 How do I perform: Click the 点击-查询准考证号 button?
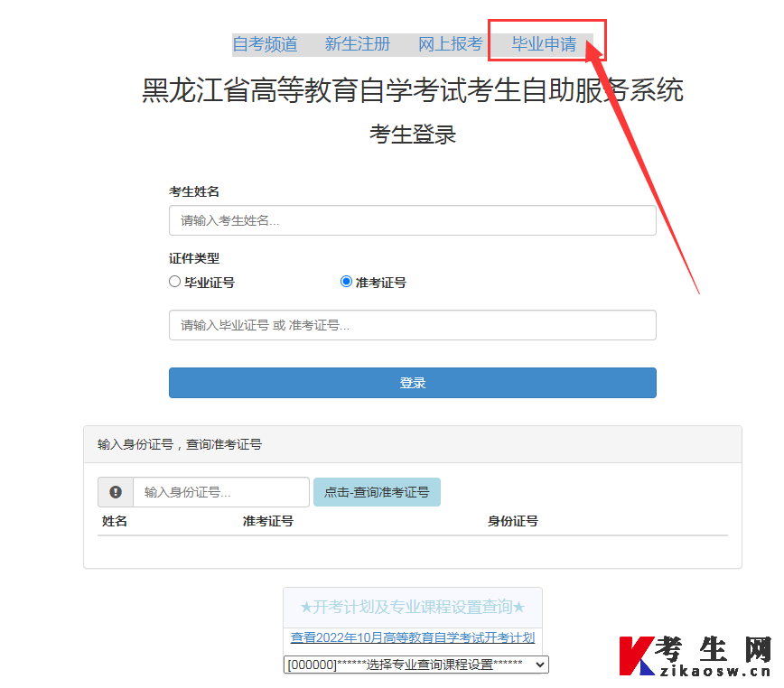(377, 492)
